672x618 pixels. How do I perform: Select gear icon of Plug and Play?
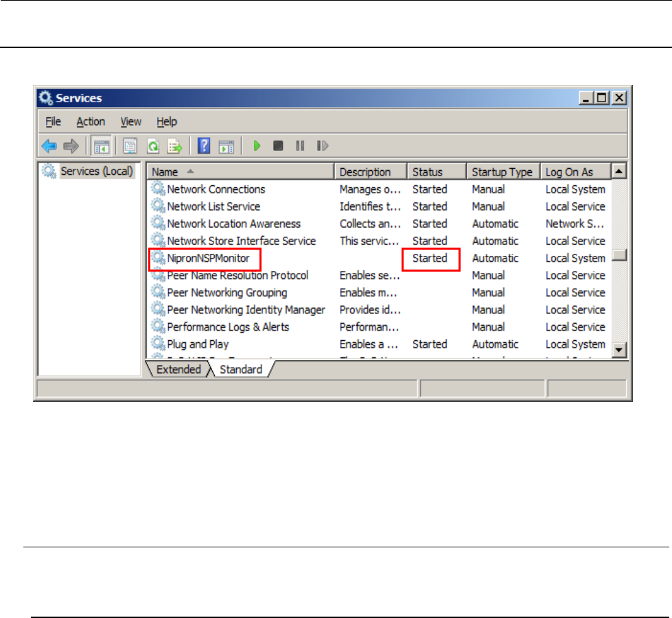pyautogui.click(x=158, y=344)
